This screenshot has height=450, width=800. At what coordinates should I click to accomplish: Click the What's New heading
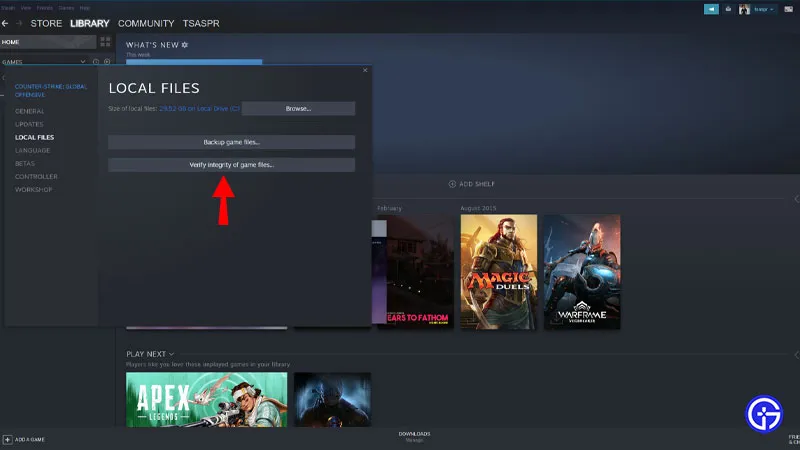[x=152, y=45]
